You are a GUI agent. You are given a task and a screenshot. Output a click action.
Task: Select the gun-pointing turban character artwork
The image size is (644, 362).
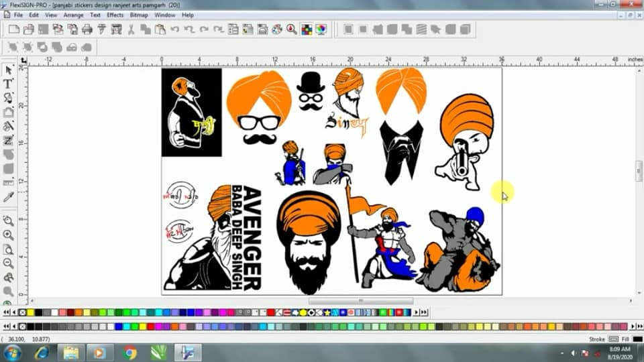coord(465,142)
